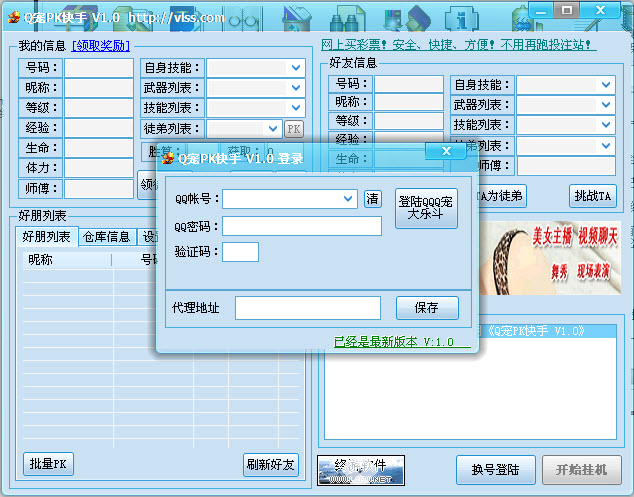Viewport: 634px width, 497px height.
Task: Focus the 代理地址 input field
Action: coord(308,308)
